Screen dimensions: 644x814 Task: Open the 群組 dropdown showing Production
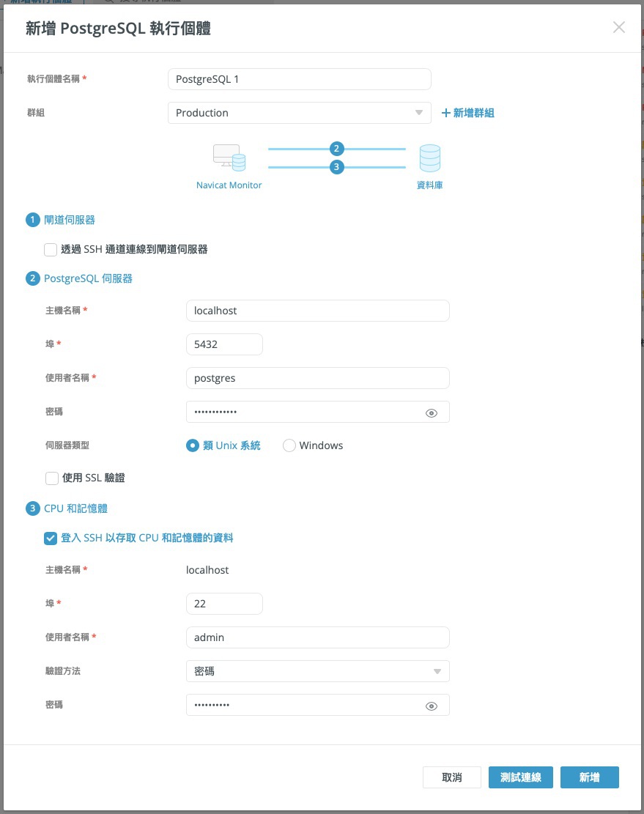299,113
